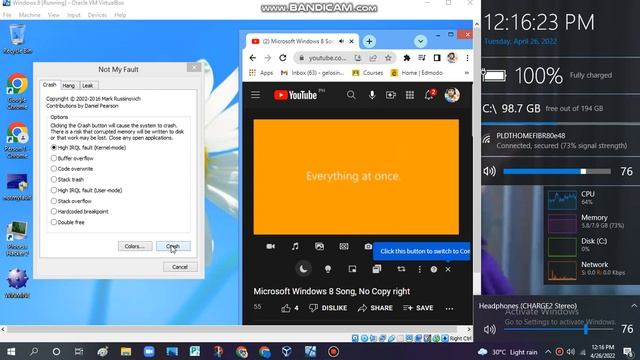This screenshot has width=640, height=360.
Task: Open the Apps bookmark
Action: point(261,73)
